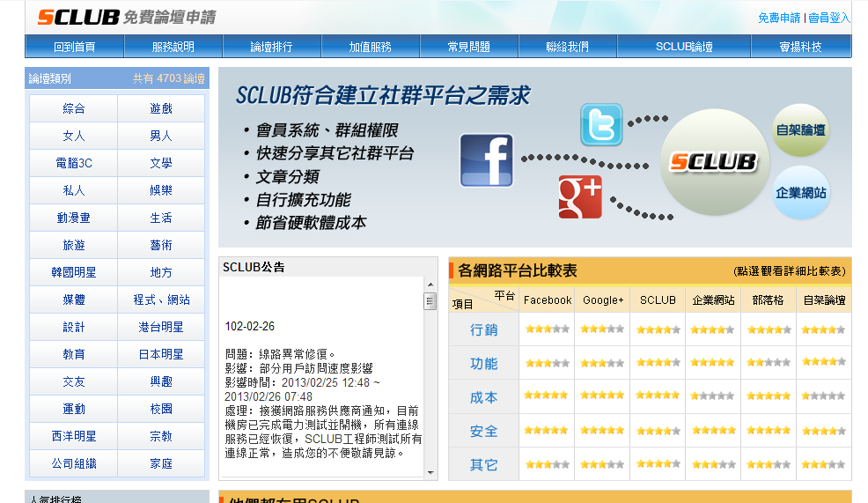This screenshot has height=503, width=868.
Task: Select the 程式、網站 forum category
Action: click(x=161, y=300)
